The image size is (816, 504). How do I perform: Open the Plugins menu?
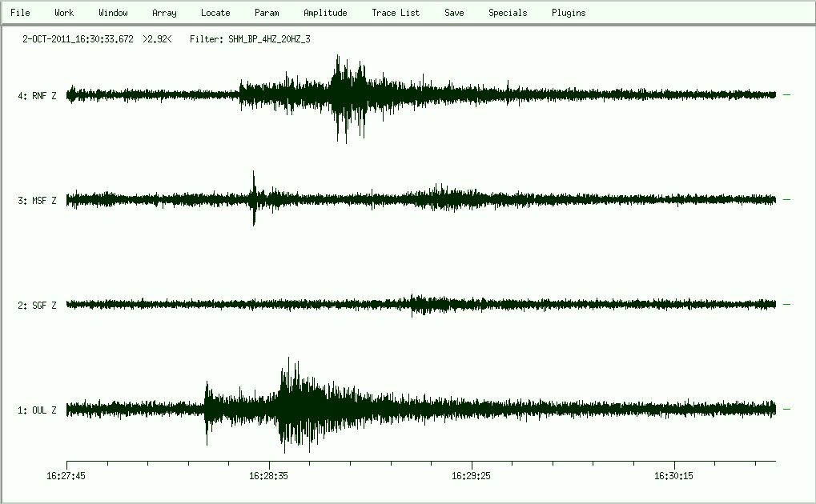pyautogui.click(x=569, y=13)
